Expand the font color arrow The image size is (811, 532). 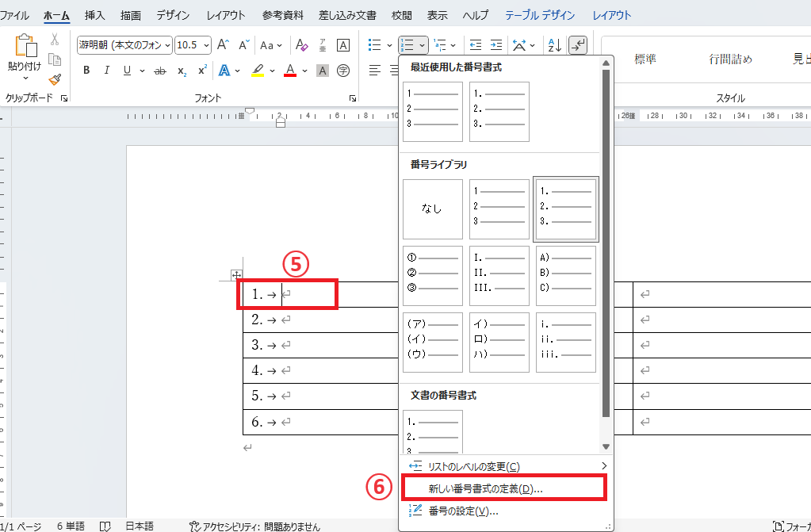tap(304, 71)
